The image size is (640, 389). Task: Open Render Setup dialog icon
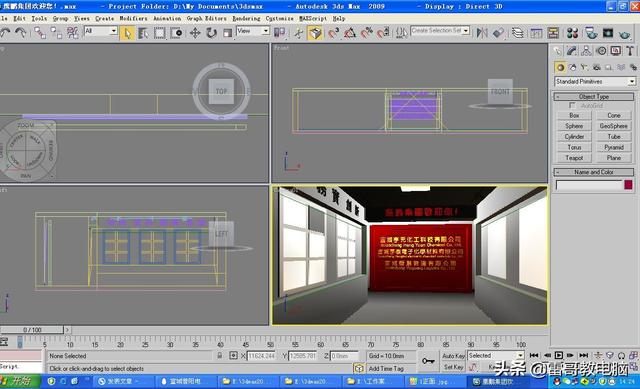(591, 33)
